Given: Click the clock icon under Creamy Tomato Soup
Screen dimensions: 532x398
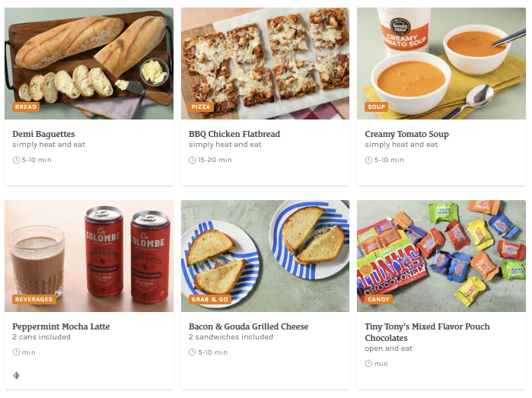Looking at the screenshot, I should 368,160.
